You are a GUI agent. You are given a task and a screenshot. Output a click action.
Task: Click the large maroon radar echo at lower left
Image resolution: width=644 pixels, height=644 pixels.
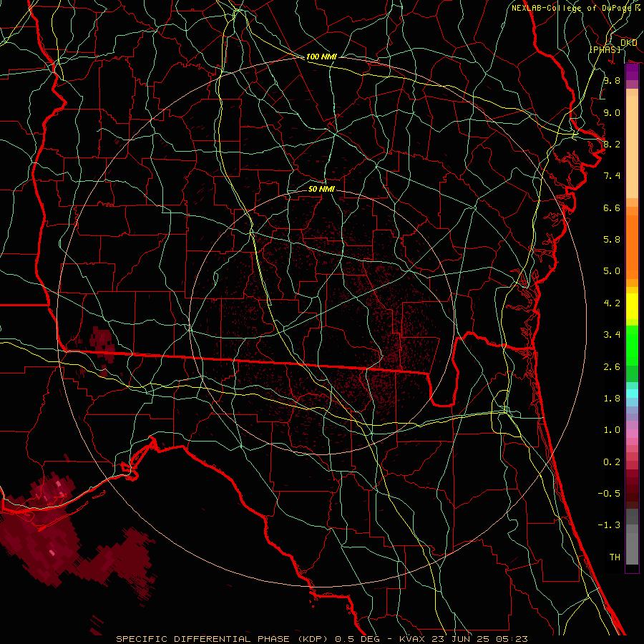tap(45, 534)
